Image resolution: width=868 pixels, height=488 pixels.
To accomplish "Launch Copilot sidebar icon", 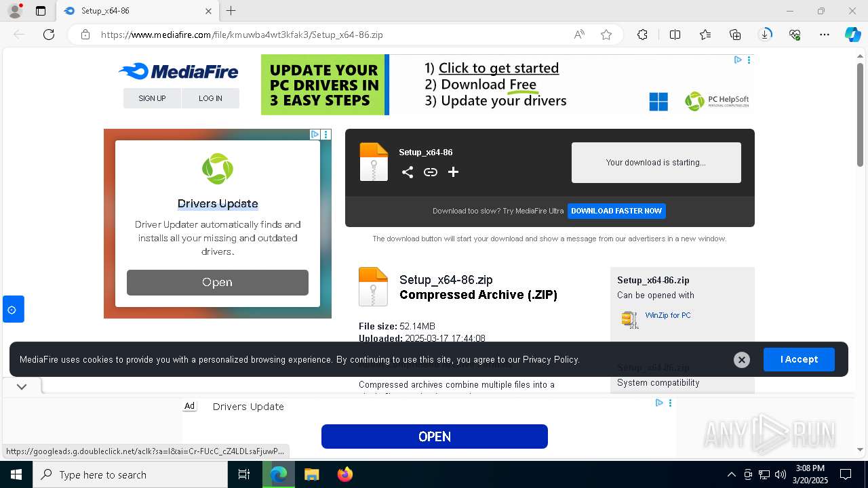I will pyautogui.click(x=852, y=35).
